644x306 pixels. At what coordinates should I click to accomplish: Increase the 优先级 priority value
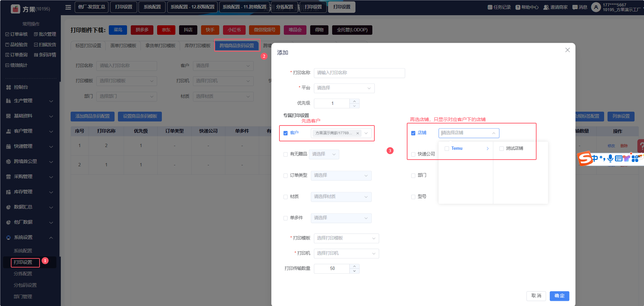tap(354, 101)
